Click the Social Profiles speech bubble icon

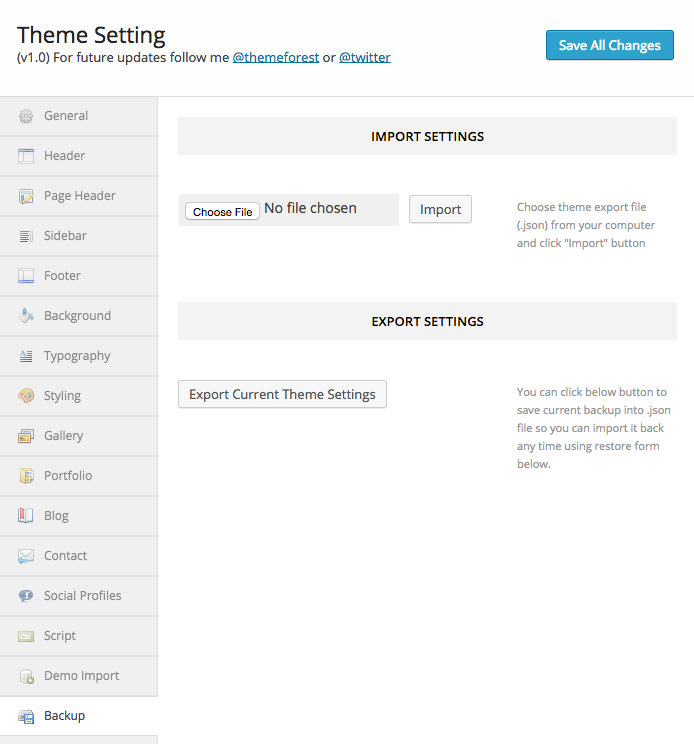point(26,596)
